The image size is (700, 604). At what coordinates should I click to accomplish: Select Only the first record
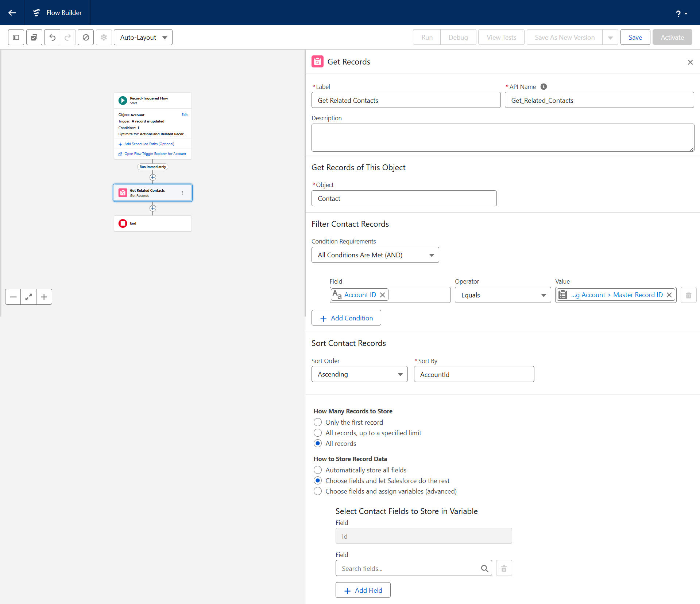(318, 422)
